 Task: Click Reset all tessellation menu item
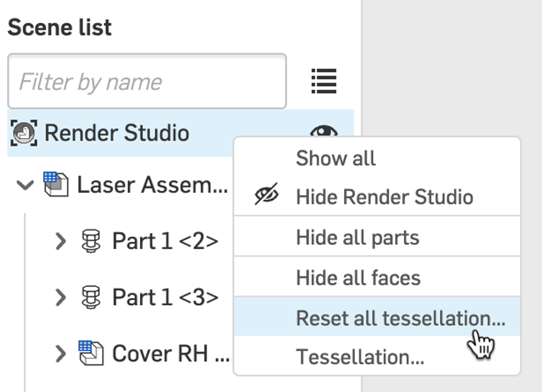pyautogui.click(x=400, y=318)
